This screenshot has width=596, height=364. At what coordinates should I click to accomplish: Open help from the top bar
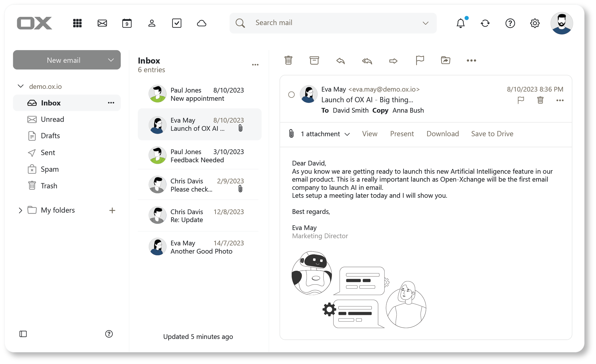point(510,23)
